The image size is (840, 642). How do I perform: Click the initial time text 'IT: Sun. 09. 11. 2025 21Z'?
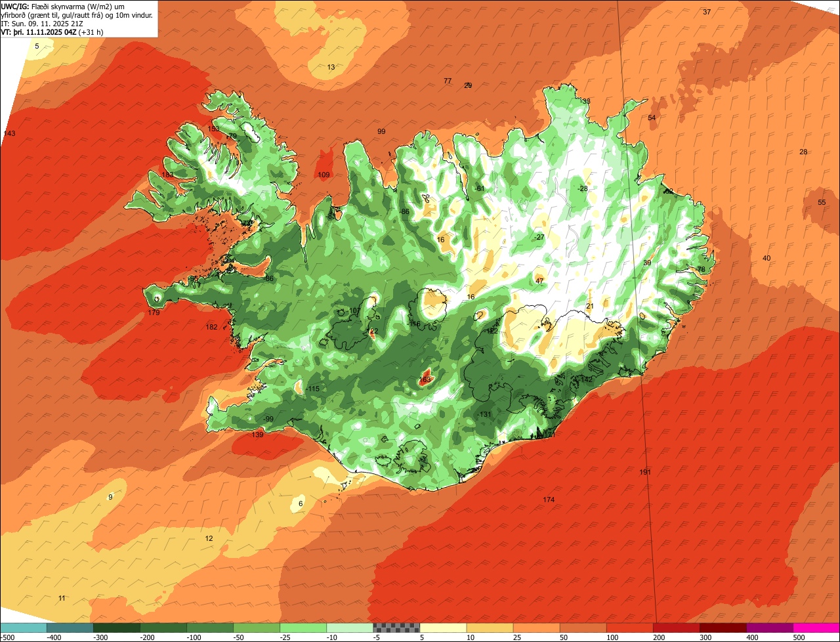click(43, 23)
